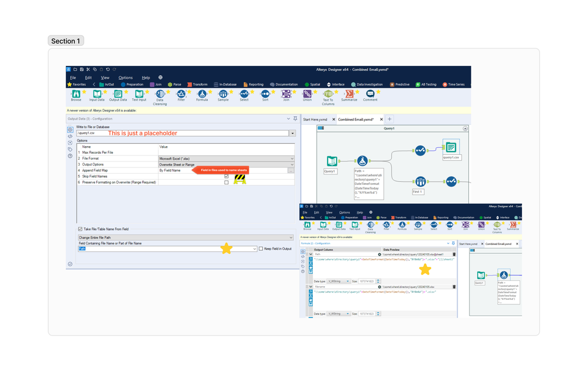Click the ellipsis button for Append Field Map
This screenshot has height=384, width=588.
(x=290, y=171)
